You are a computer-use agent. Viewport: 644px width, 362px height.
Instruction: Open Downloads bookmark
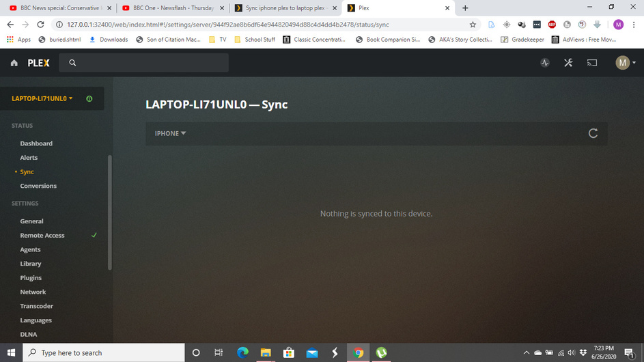109,40
